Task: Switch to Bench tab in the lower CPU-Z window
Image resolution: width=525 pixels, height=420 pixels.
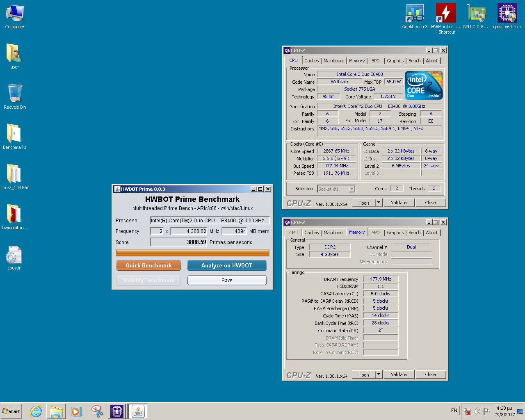Action: click(415, 233)
